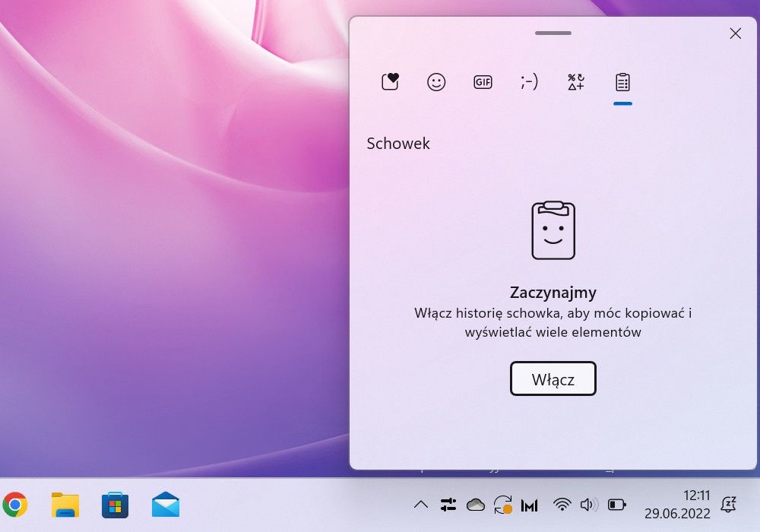This screenshot has height=532, width=760.
Task: Expand hidden system tray icons chevron
Action: tap(421, 505)
